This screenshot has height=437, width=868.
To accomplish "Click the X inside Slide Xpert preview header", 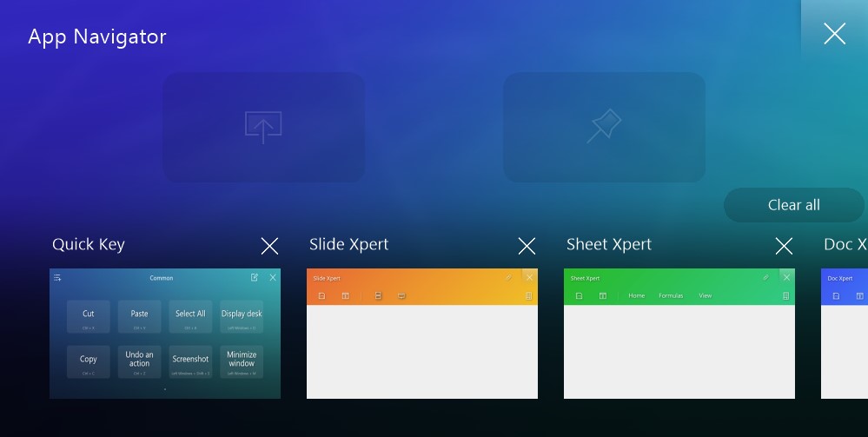I will point(530,277).
